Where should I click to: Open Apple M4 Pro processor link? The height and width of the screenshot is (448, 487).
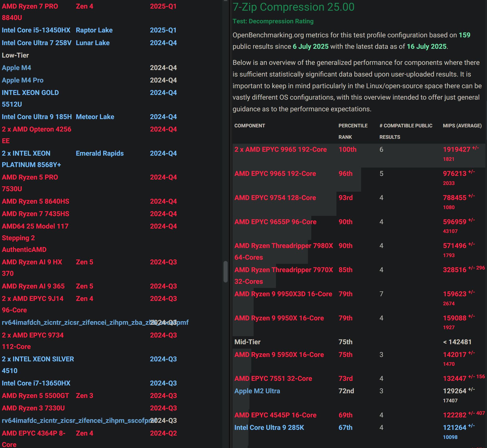pos(23,80)
